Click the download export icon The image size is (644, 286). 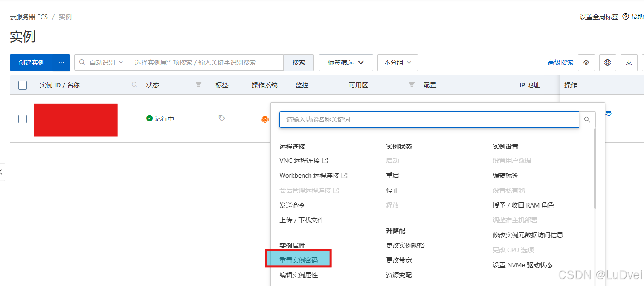pyautogui.click(x=629, y=62)
